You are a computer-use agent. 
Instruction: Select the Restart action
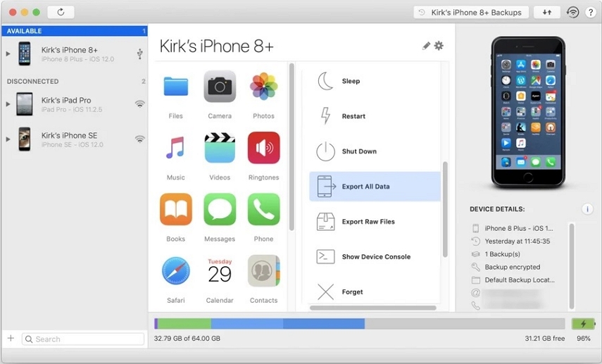(375, 116)
